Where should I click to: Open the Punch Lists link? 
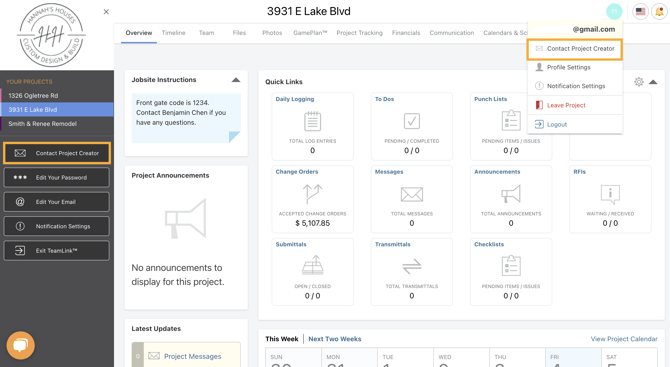pos(491,99)
